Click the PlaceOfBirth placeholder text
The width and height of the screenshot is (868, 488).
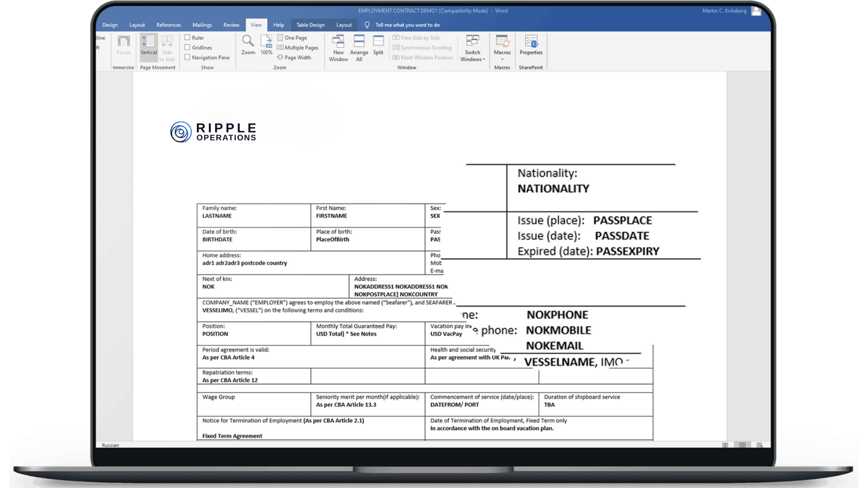(x=332, y=239)
